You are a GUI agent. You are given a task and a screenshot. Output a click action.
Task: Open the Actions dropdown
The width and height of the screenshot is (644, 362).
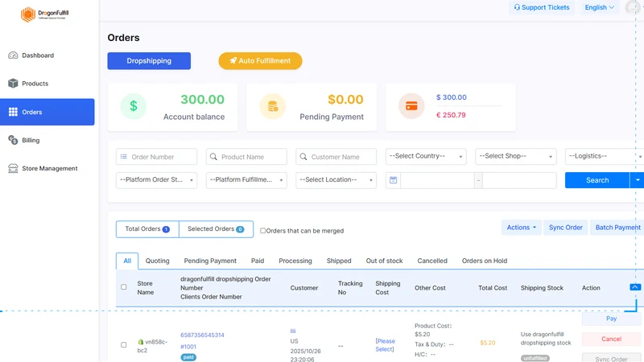pyautogui.click(x=521, y=228)
